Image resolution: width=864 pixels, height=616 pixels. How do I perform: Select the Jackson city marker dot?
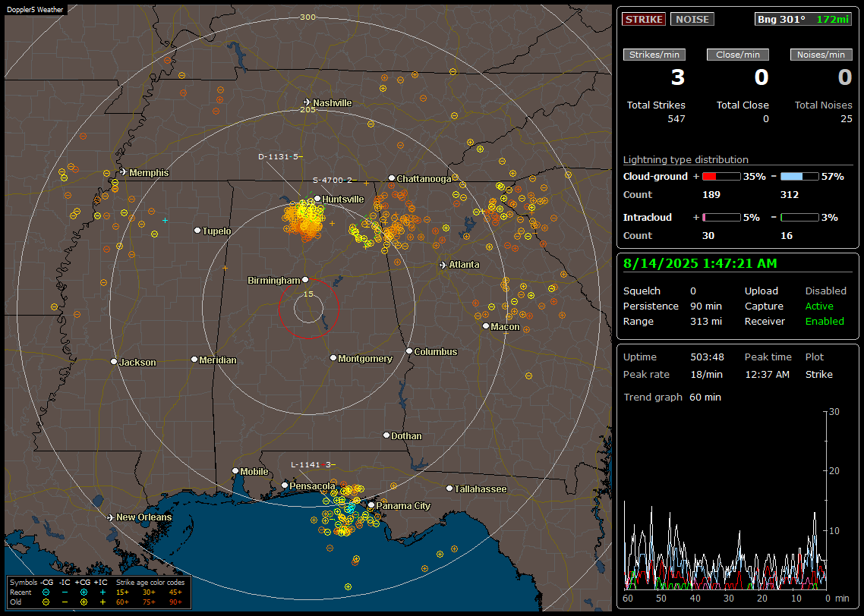point(114,362)
